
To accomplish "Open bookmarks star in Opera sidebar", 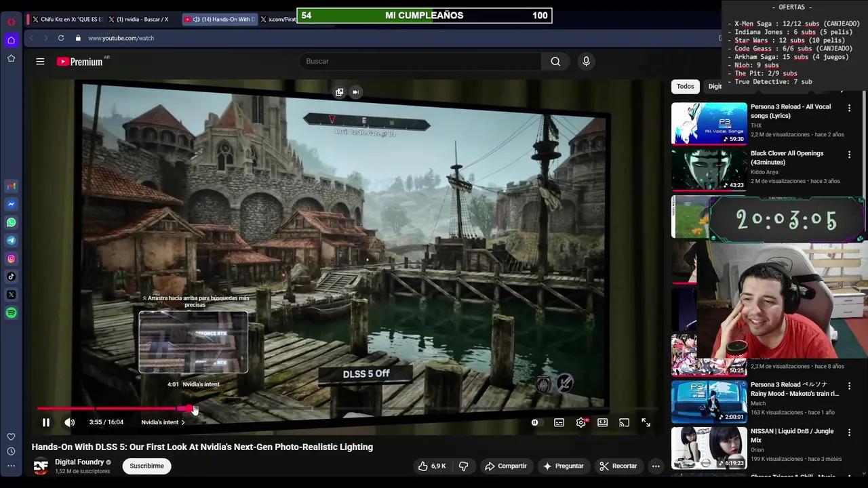I will (x=11, y=58).
